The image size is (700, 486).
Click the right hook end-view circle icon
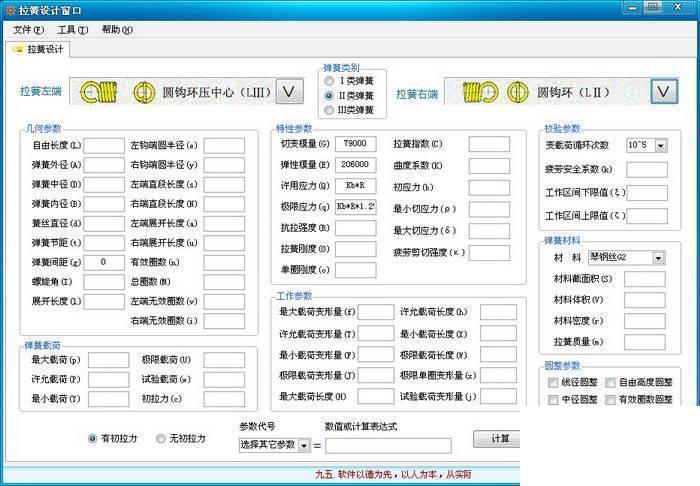coord(518,92)
